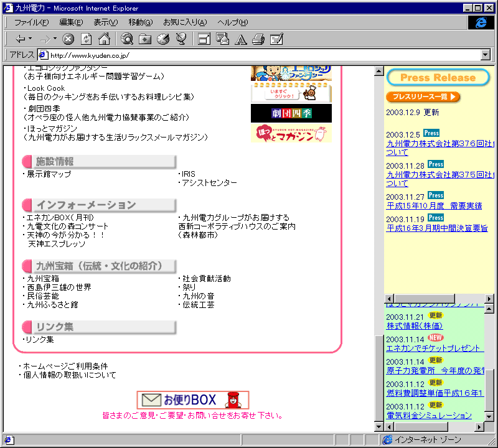The width and height of the screenshot is (498, 448).
Task: Go back with the Back arrow button
Action: [x=21, y=39]
